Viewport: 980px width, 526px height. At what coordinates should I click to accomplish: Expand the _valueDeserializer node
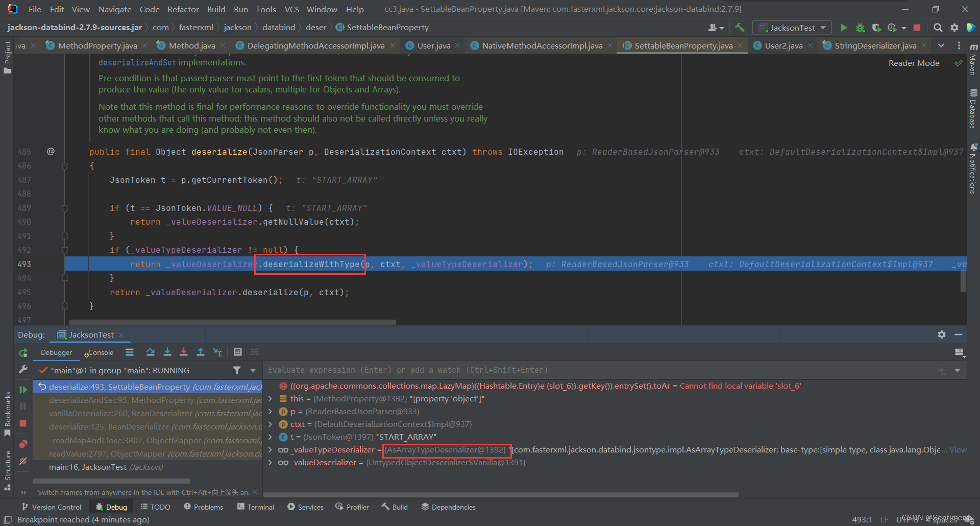pos(270,463)
